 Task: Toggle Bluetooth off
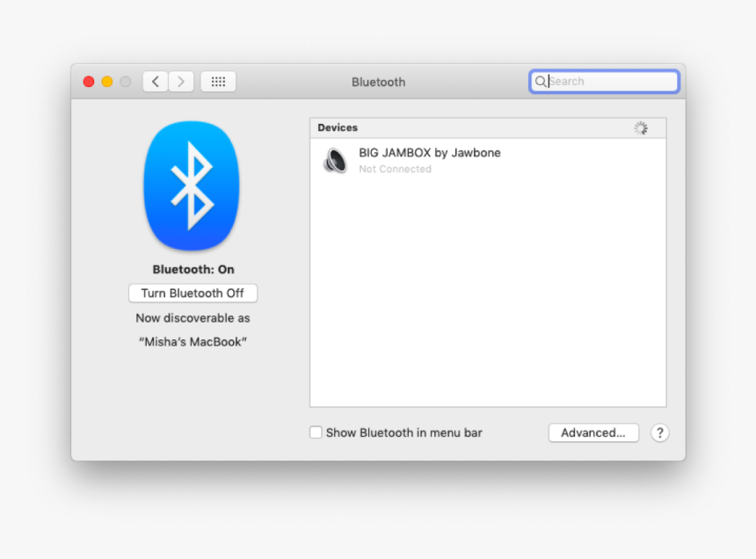[193, 293]
